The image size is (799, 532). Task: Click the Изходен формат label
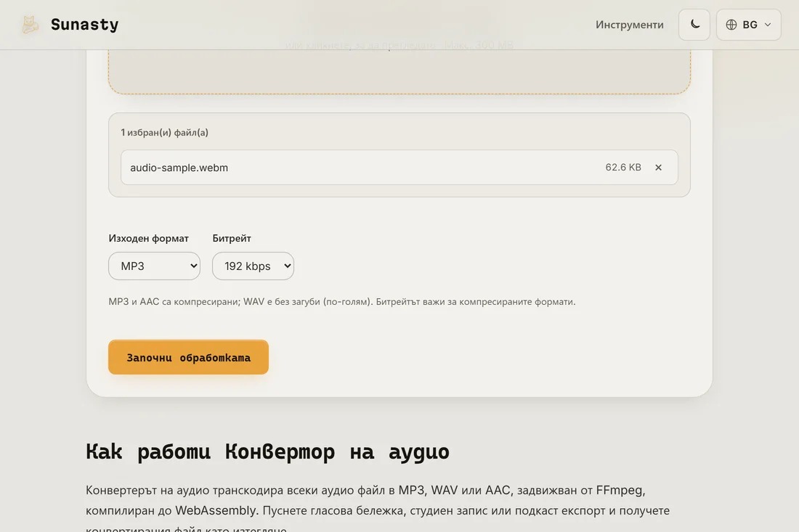[x=148, y=238]
